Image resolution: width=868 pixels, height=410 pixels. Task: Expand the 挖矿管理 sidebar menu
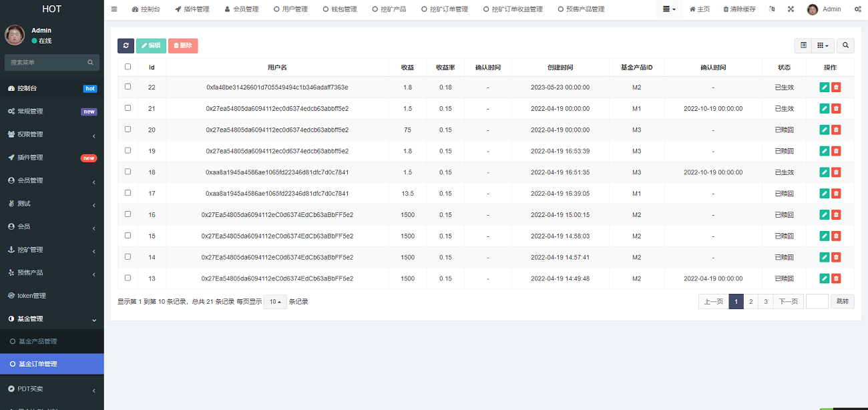52,250
